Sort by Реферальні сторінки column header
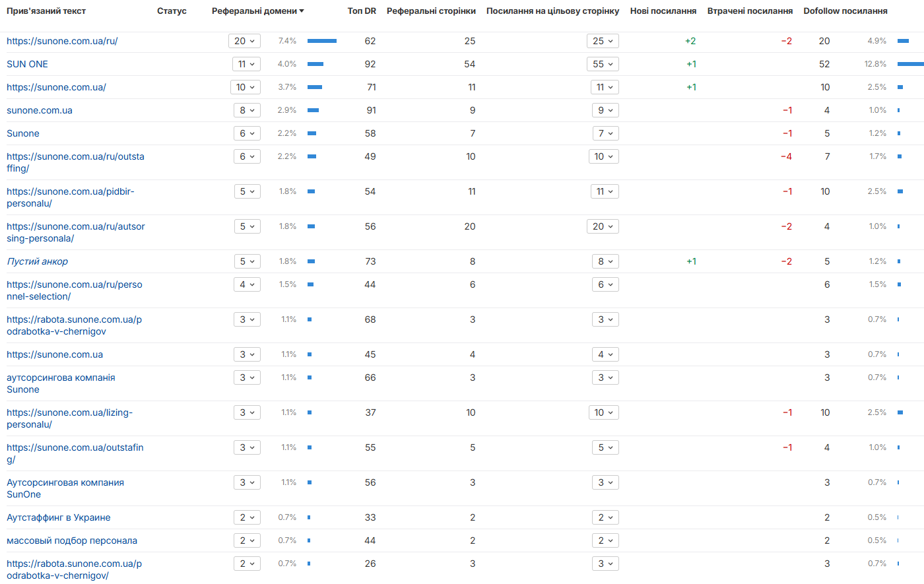The height and width of the screenshot is (584, 924). point(431,11)
